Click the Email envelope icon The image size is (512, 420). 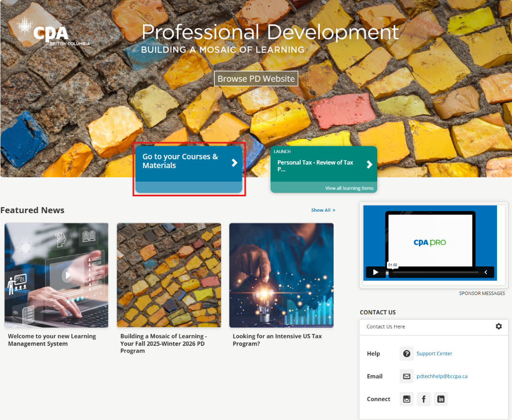click(406, 376)
